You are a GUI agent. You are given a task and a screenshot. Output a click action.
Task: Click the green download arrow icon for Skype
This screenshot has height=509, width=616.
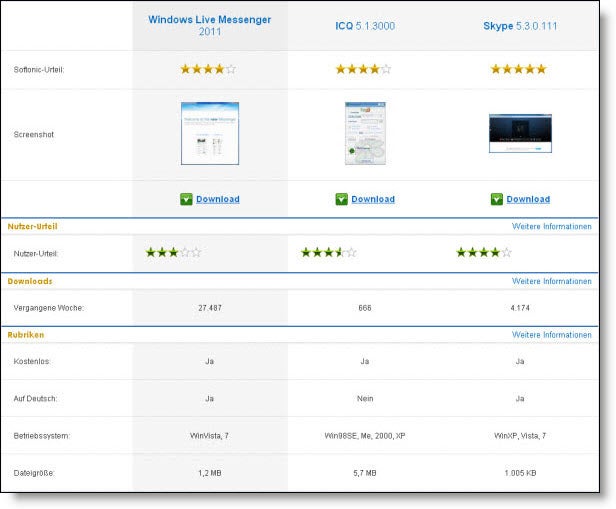[497, 199]
